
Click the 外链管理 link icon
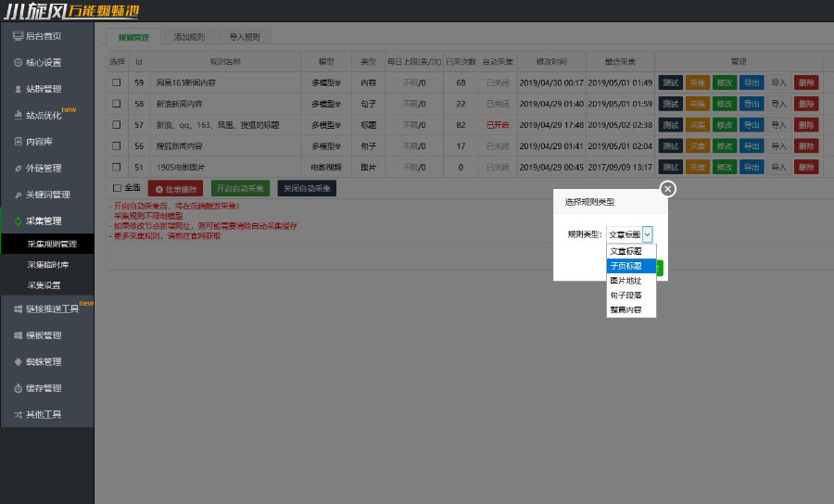pyautogui.click(x=18, y=169)
